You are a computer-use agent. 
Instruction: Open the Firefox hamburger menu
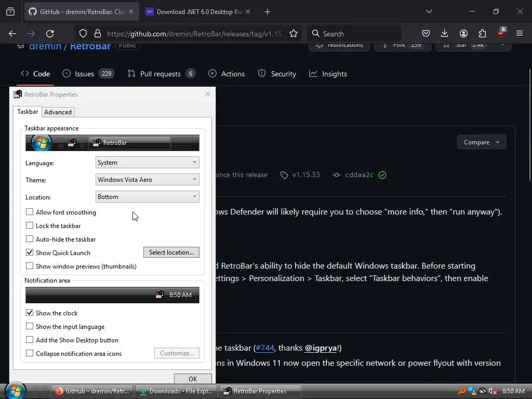coord(520,34)
